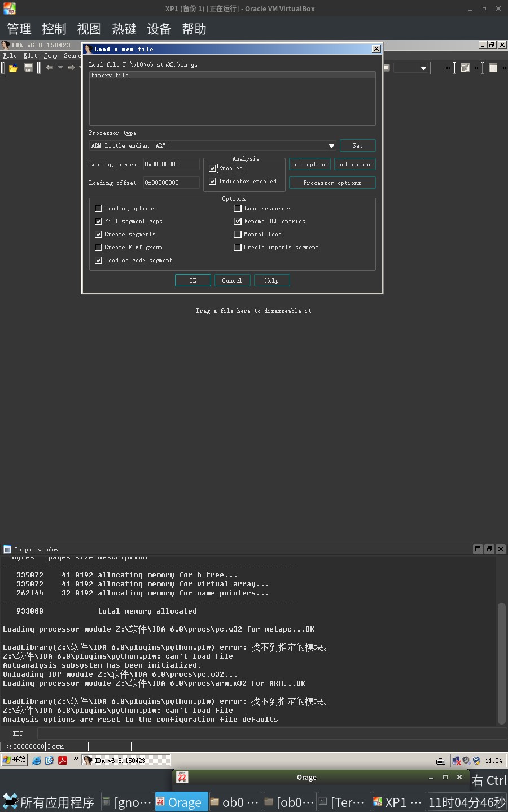The height and width of the screenshot is (812, 508).
Task: Uncheck Fill segment gaps
Action: tap(98, 221)
